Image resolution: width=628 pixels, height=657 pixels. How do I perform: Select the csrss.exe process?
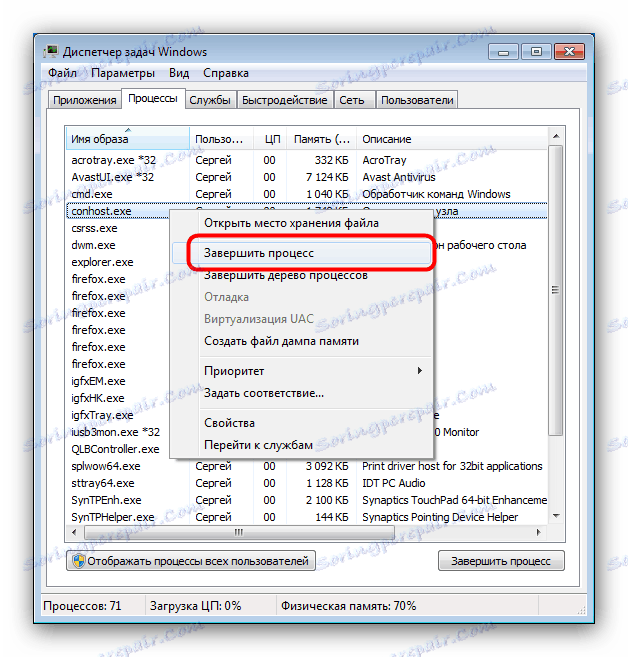click(94, 228)
